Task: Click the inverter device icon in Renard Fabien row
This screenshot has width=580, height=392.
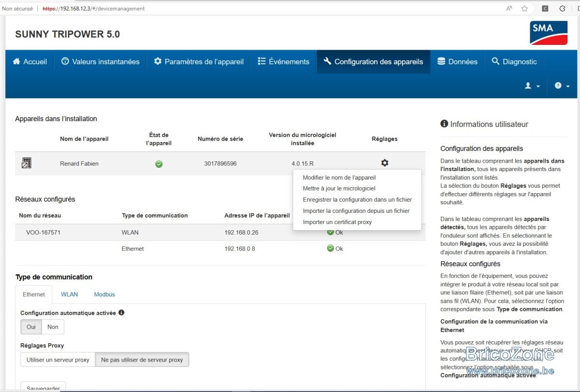Action: 26,163
